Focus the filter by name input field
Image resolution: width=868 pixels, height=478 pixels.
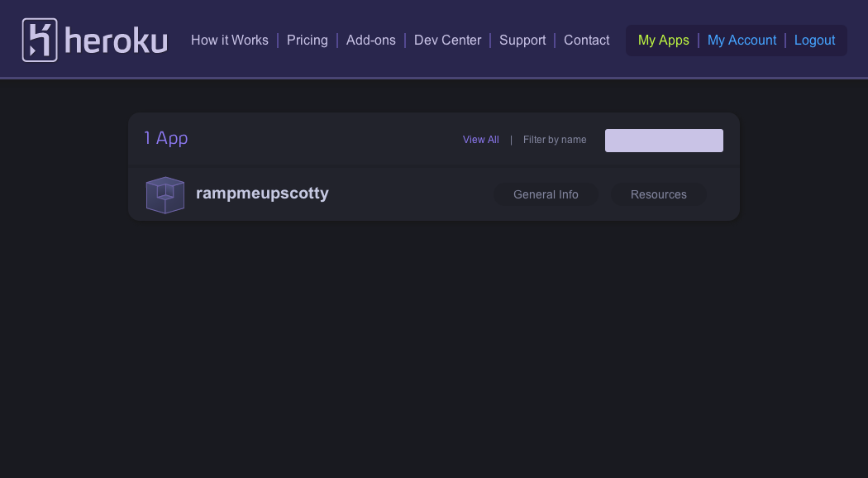point(664,141)
